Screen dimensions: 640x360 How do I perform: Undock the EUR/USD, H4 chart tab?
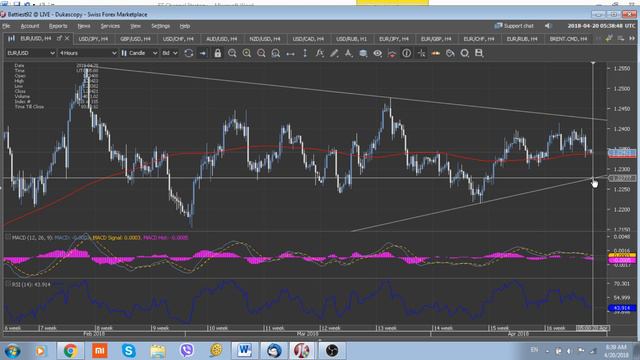59,38
